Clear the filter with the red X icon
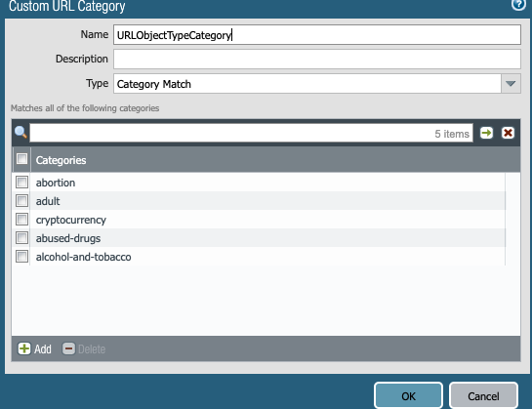 508,133
